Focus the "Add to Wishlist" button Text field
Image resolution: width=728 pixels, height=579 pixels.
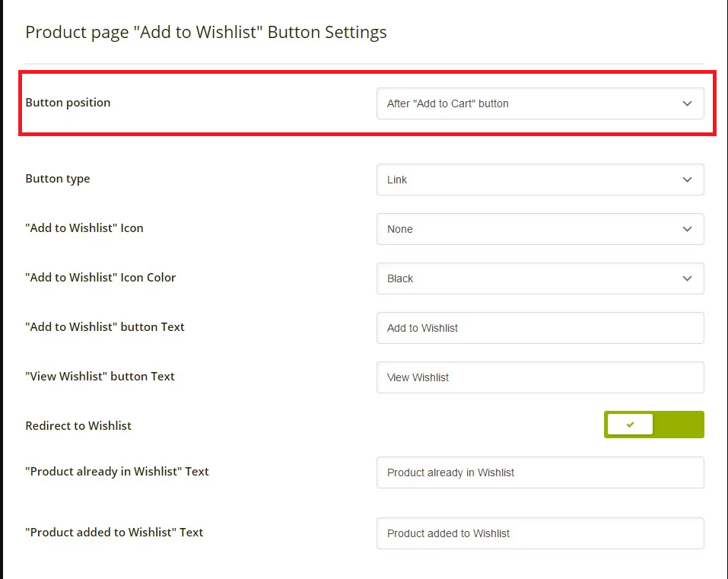[x=540, y=328]
